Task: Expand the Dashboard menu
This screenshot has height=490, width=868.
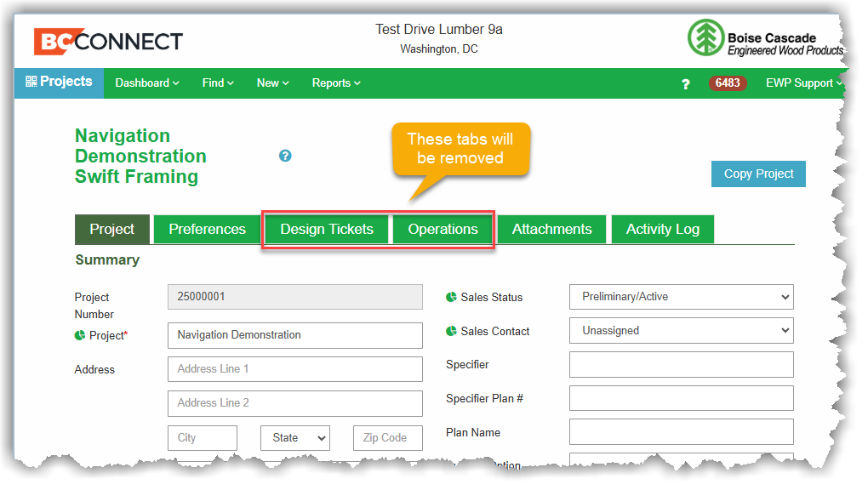Action: (x=147, y=83)
